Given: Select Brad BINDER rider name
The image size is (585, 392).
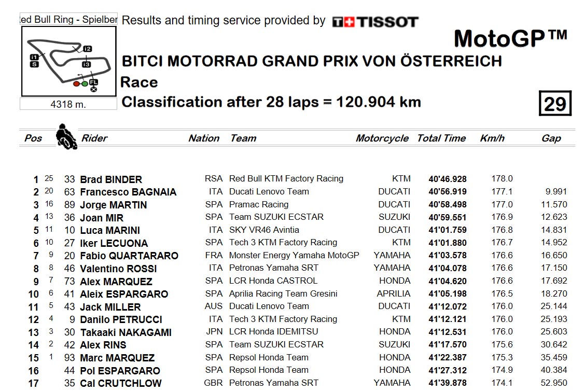Looking at the screenshot, I should coord(111,179).
